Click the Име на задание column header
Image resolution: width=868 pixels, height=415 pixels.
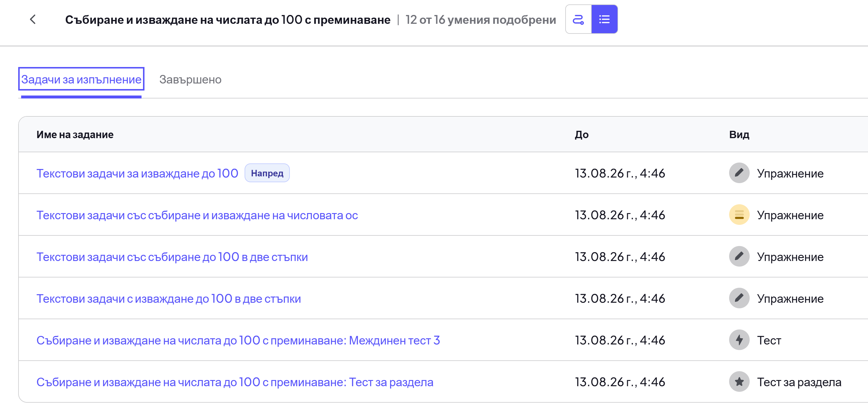tap(75, 135)
